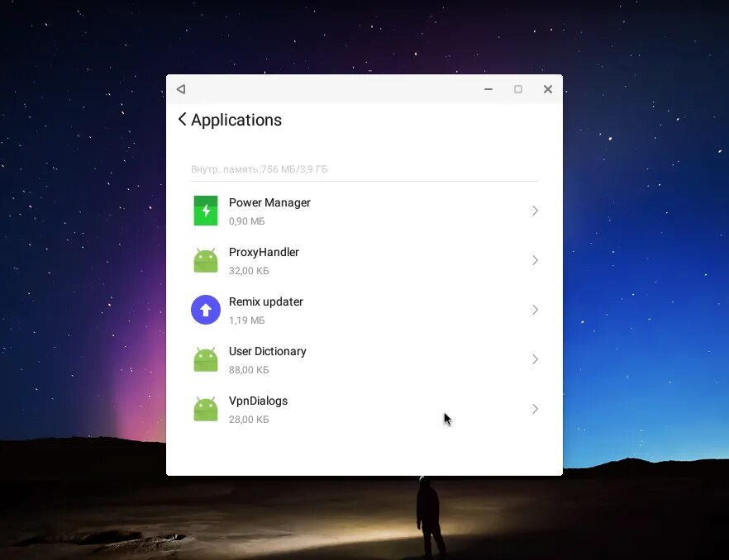Expand Power Manager details chevron

pyautogui.click(x=535, y=211)
